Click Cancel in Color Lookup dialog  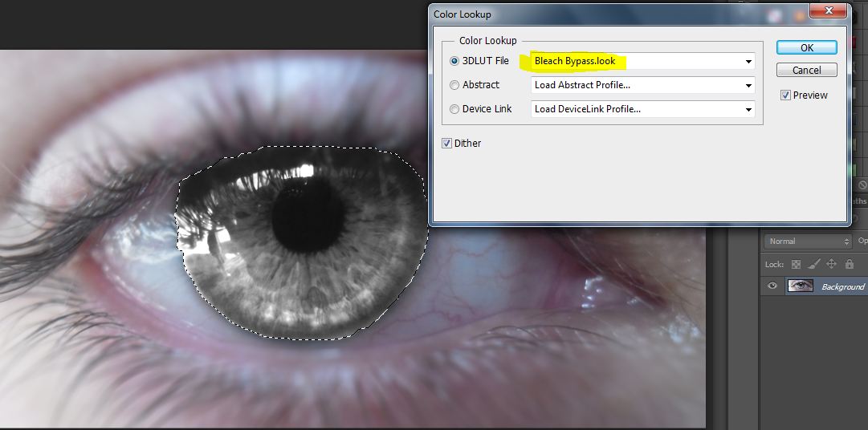click(x=806, y=71)
